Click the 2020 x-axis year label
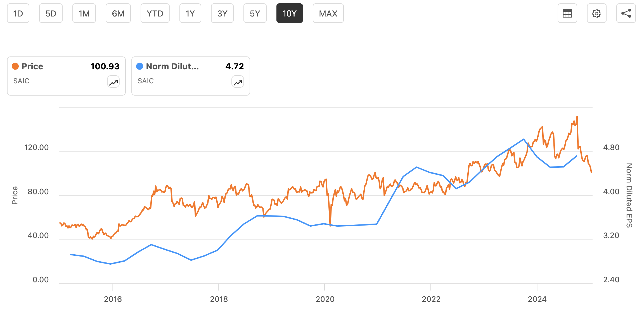Image resolution: width=644 pixels, height=313 pixels. click(325, 299)
